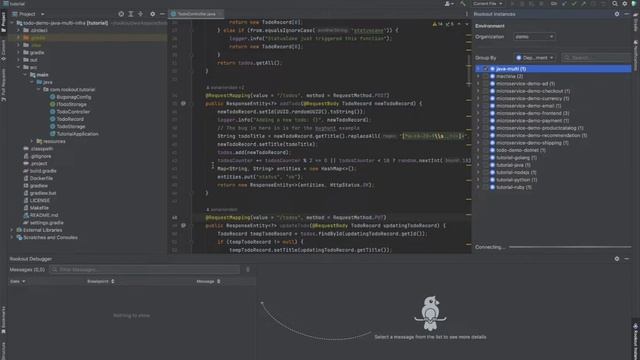
Task: Open the Commit tool window side tab
Action: (3, 50)
